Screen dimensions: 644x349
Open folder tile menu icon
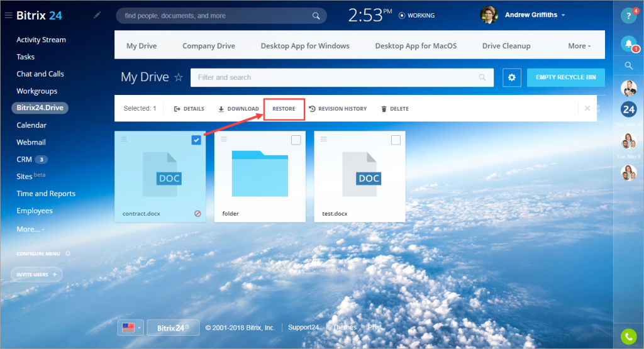pos(224,139)
